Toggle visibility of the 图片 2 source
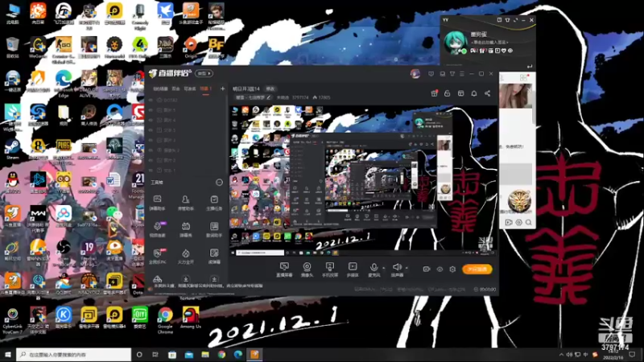Image resolution: width=644 pixels, height=362 pixels. coord(151,160)
